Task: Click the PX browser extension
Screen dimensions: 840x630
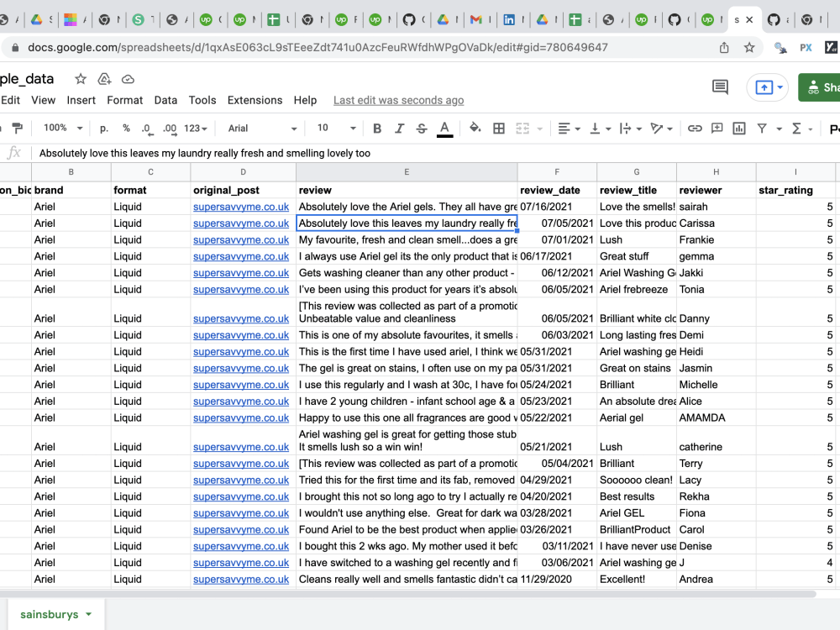Action: tap(806, 48)
